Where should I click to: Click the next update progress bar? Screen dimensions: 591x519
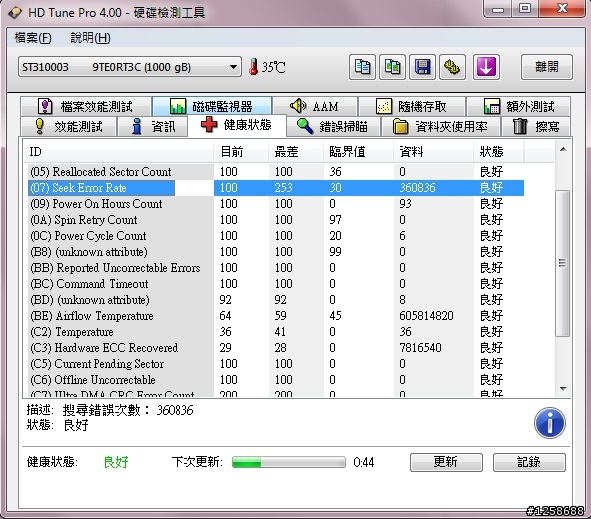pyautogui.click(x=289, y=462)
